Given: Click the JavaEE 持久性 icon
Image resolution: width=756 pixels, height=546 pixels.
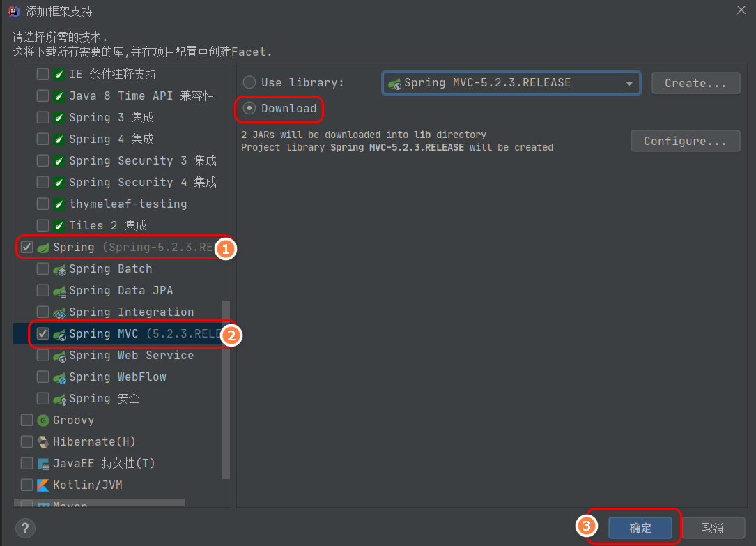Looking at the screenshot, I should tap(43, 464).
